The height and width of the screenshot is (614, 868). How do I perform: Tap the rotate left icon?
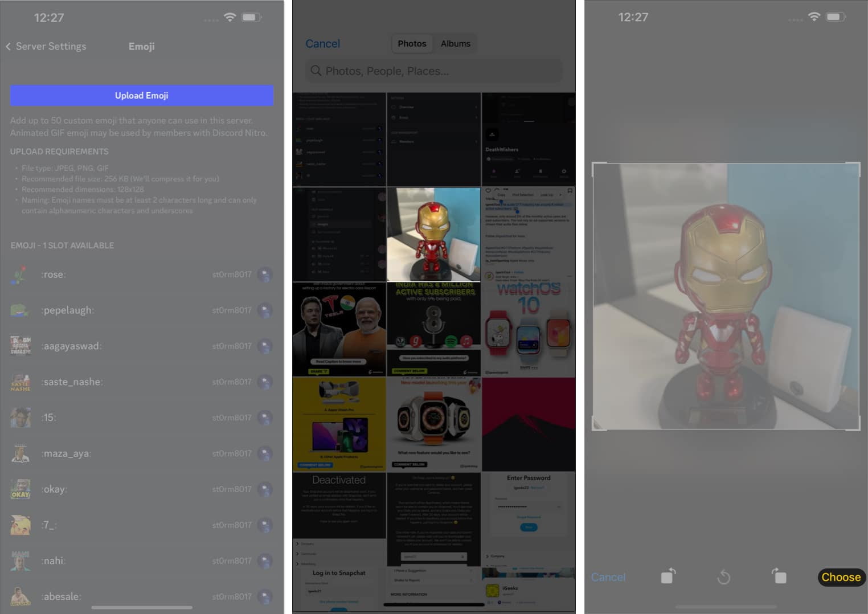[x=668, y=576]
